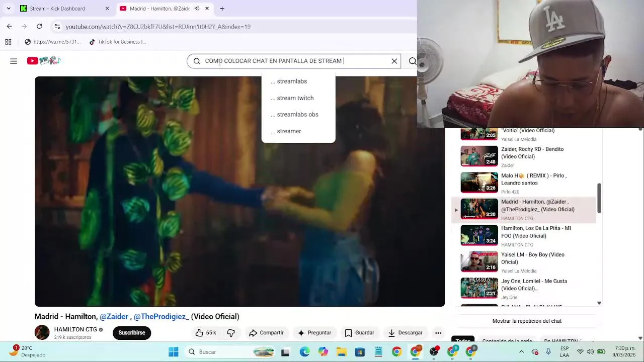This screenshot has width=644, height=362.
Task: Save video with Guardar button
Action: point(359,332)
